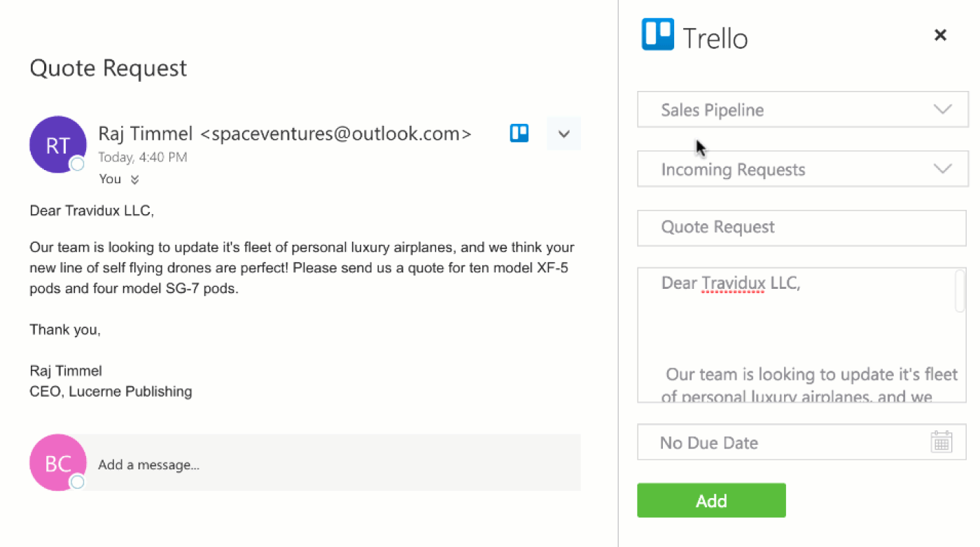Click the presence status circle on BC avatar
The width and height of the screenshot is (980, 547).
pos(77,483)
